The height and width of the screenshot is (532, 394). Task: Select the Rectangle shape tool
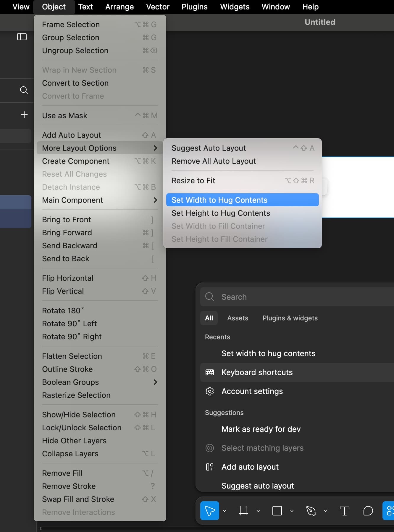[277, 511]
